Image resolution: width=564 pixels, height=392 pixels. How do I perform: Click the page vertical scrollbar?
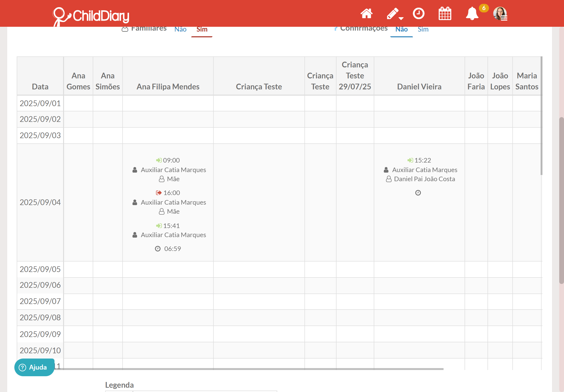561,200
